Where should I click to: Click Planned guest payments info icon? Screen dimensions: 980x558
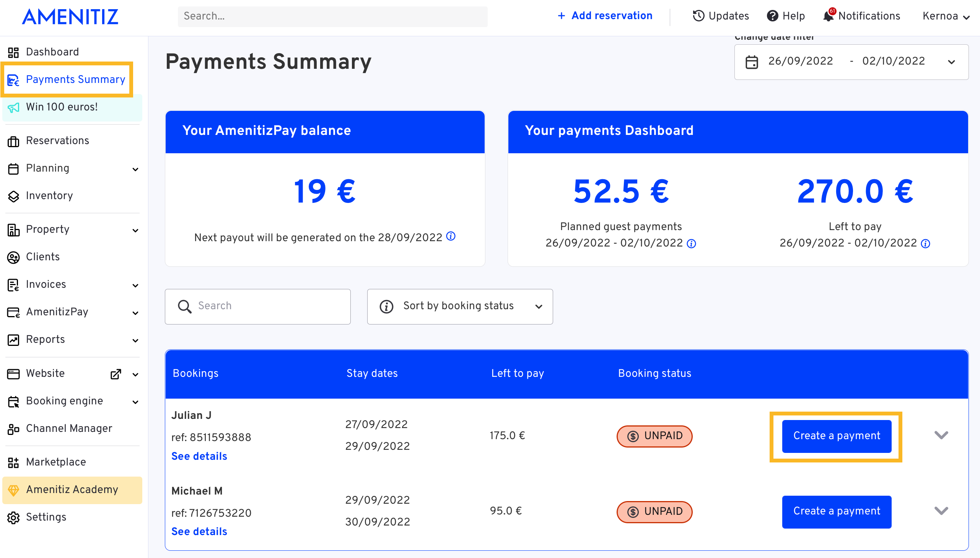(691, 244)
